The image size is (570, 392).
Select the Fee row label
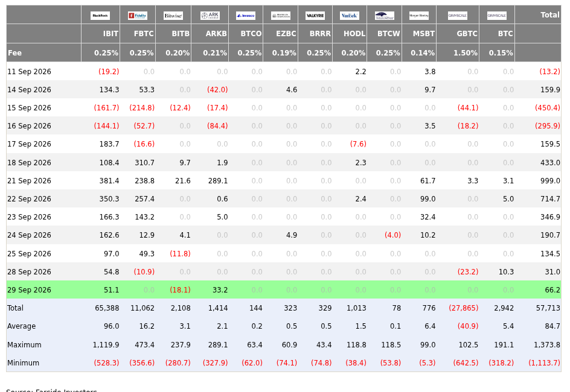tap(15, 53)
